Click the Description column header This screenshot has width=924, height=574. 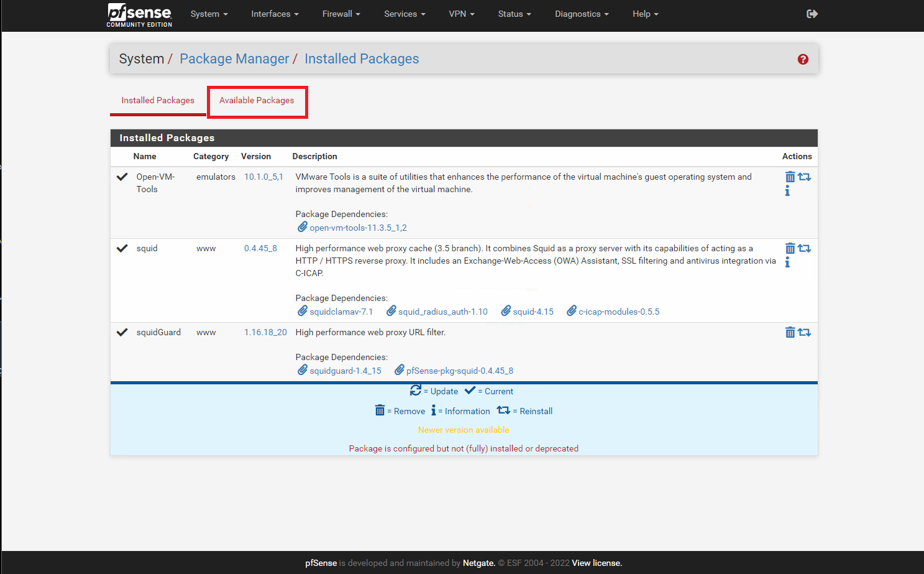coord(314,157)
